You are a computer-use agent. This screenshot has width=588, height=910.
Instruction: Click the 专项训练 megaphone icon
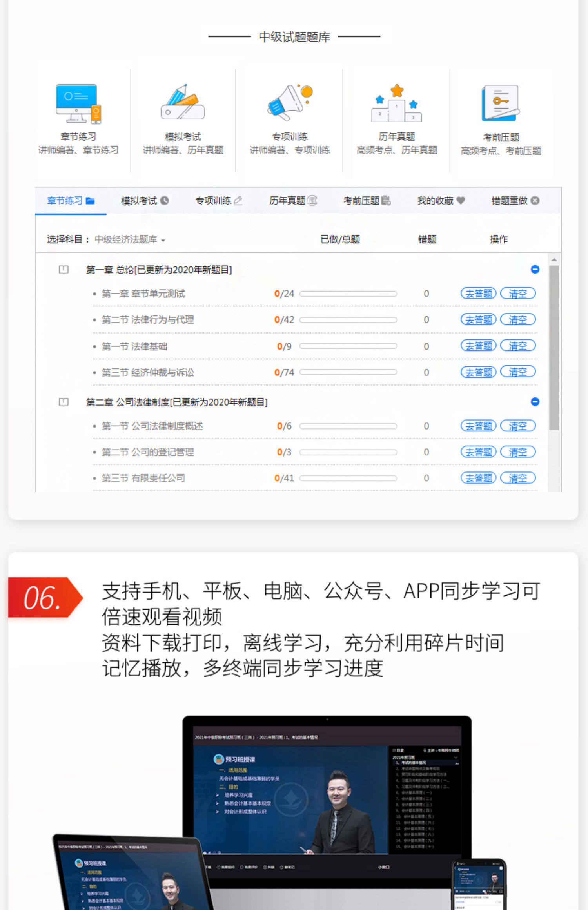[290, 102]
